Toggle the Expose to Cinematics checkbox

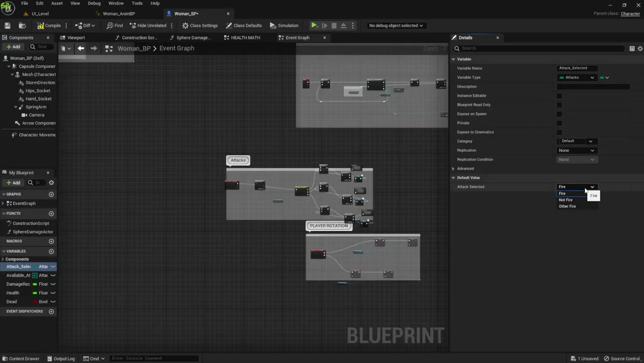coord(559,132)
